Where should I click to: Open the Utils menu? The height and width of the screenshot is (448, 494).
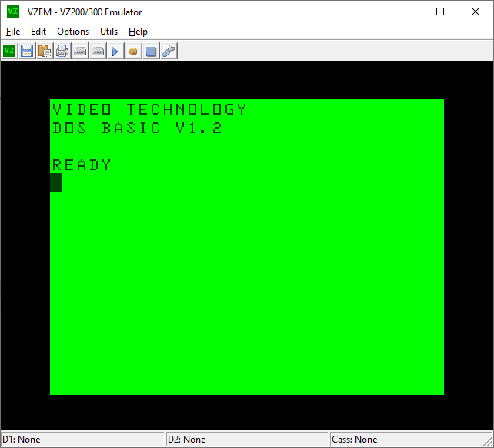click(x=108, y=32)
